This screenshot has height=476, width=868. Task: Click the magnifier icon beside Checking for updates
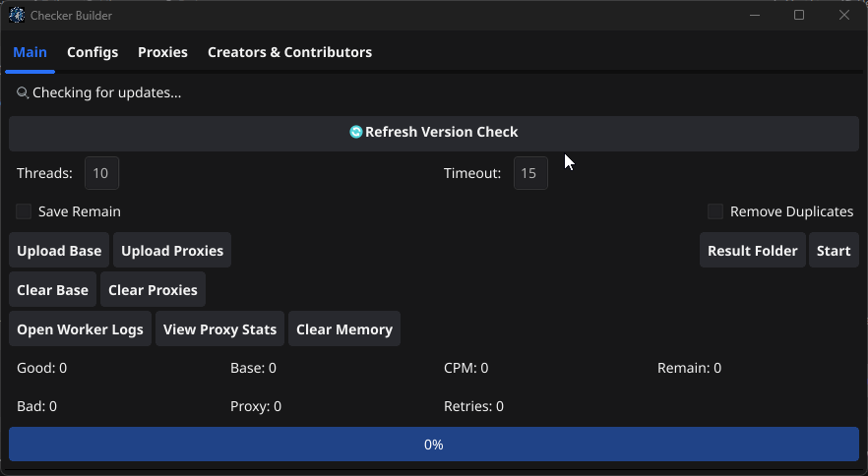coord(22,92)
